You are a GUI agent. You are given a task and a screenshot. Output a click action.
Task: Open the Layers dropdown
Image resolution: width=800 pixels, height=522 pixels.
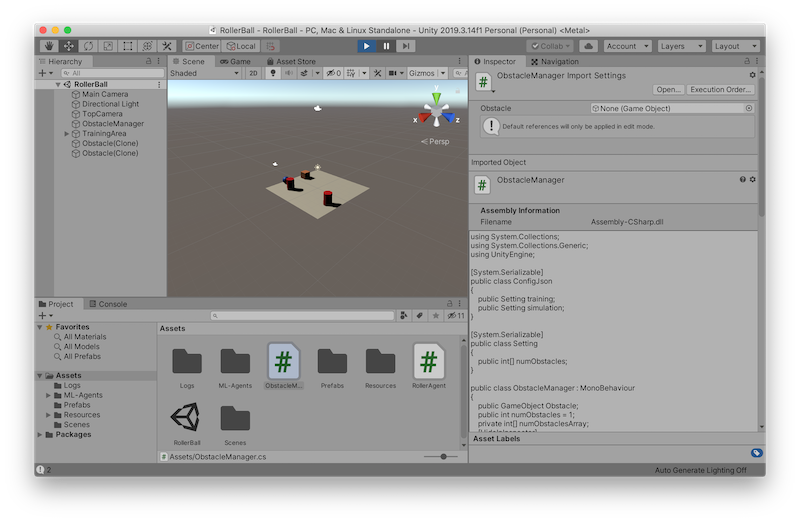point(682,46)
